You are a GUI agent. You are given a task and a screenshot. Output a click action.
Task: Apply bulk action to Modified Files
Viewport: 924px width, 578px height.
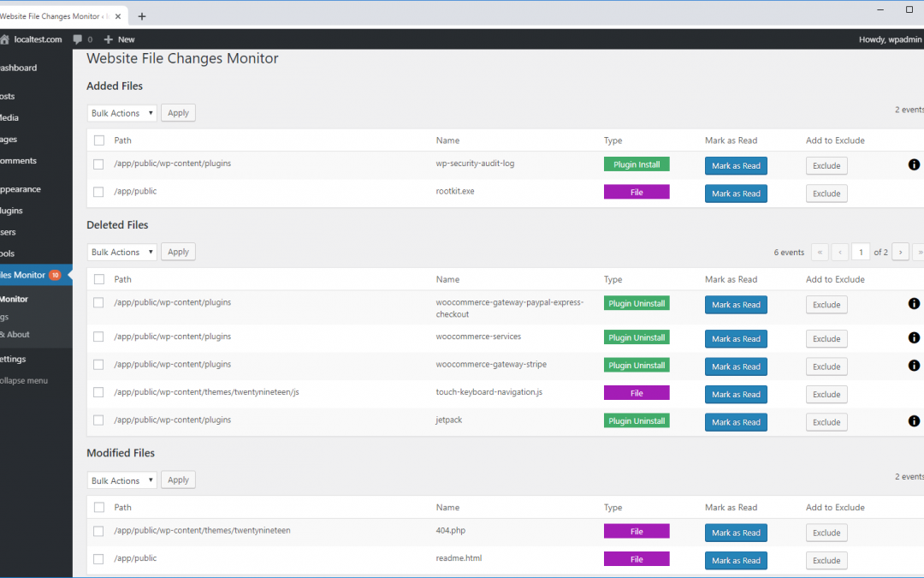pyautogui.click(x=178, y=480)
